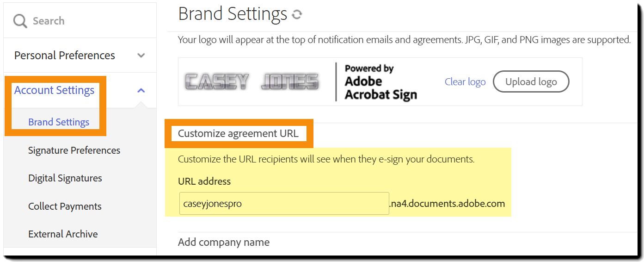
Task: Open Signature Preferences
Action: pos(74,150)
